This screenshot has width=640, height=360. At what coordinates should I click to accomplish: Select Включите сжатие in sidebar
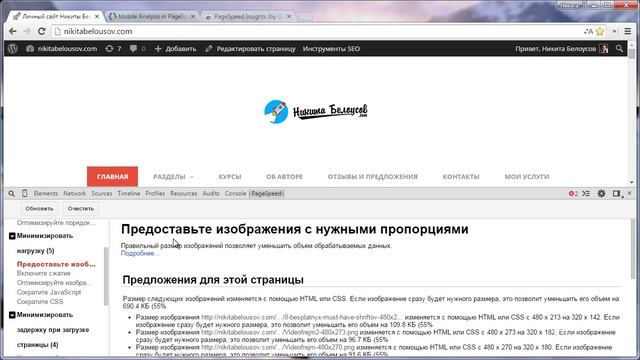(44, 273)
